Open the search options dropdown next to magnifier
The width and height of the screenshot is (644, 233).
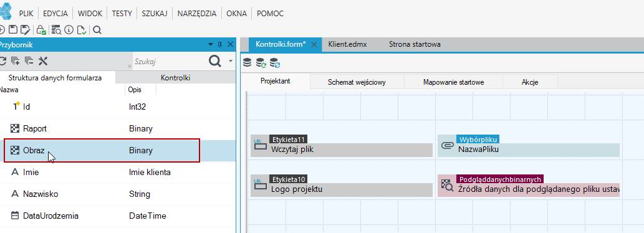[231, 61]
